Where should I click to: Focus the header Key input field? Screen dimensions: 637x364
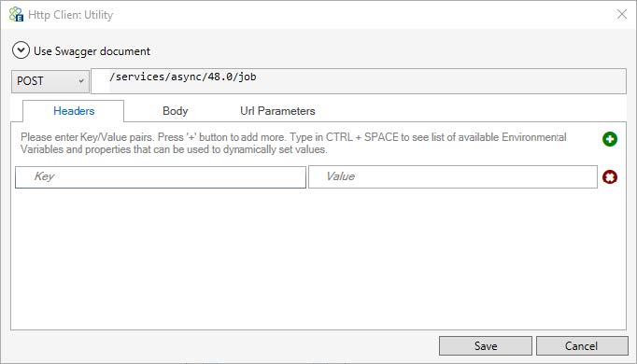[x=161, y=177]
